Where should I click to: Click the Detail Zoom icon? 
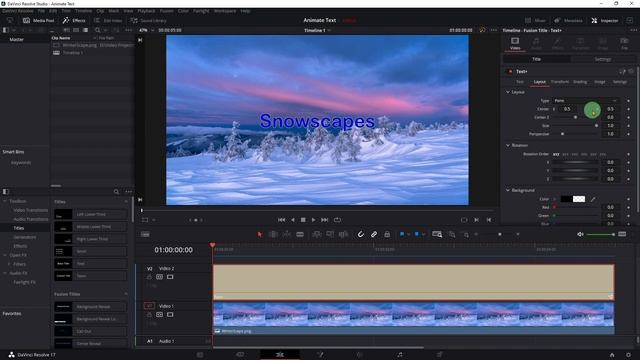click(452, 234)
